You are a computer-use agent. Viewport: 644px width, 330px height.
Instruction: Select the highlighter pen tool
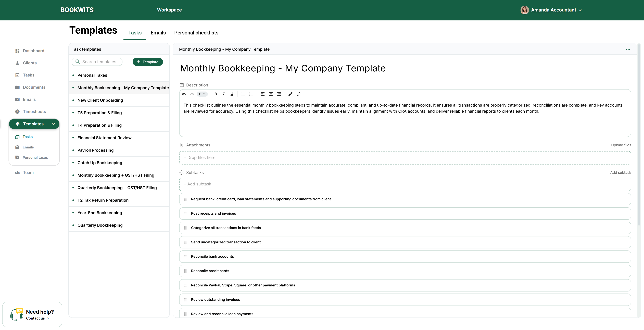point(290,94)
